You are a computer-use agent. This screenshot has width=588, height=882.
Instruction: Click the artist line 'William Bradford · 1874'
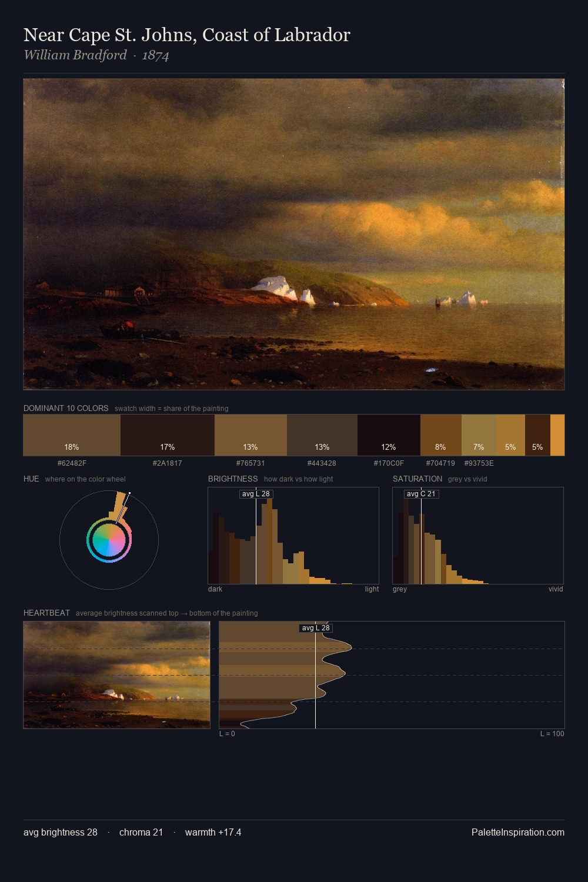point(96,55)
